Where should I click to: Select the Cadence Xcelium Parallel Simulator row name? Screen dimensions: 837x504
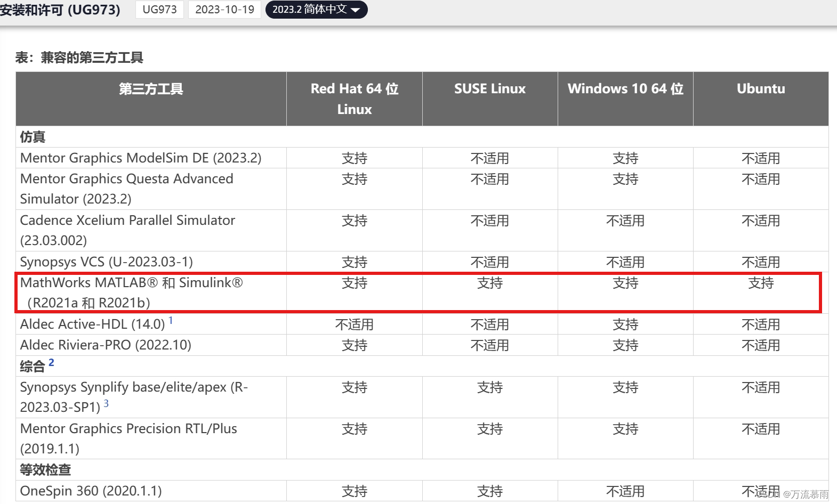coord(127,230)
